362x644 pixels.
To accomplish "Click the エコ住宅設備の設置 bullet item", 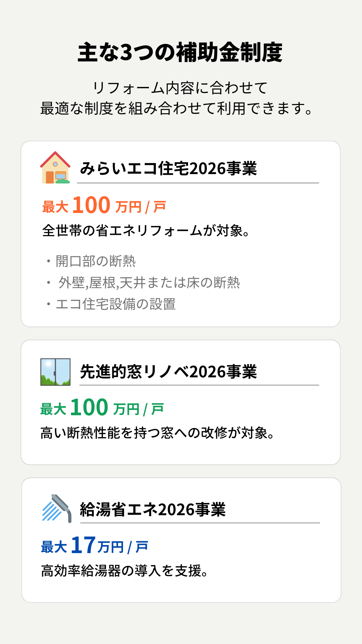I will coord(116,304).
